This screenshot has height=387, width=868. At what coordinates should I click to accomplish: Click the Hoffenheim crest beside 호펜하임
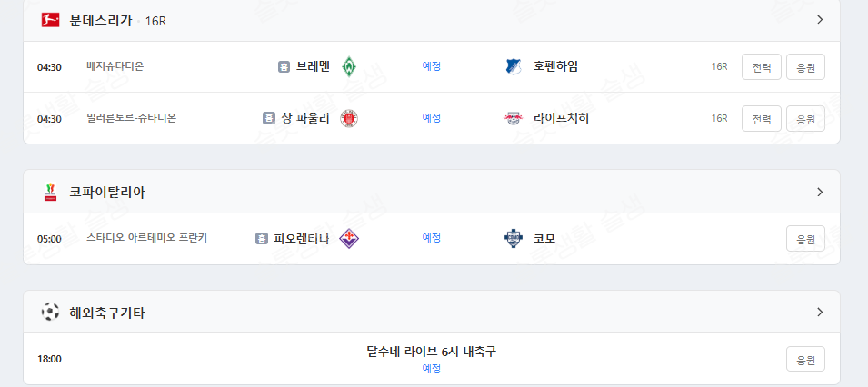(x=514, y=66)
